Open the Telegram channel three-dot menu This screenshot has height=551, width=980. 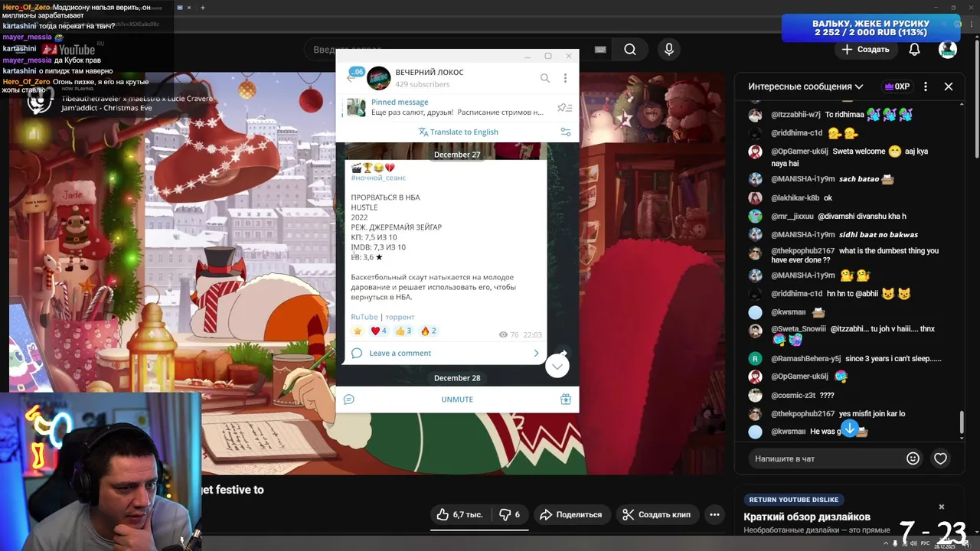click(x=565, y=78)
